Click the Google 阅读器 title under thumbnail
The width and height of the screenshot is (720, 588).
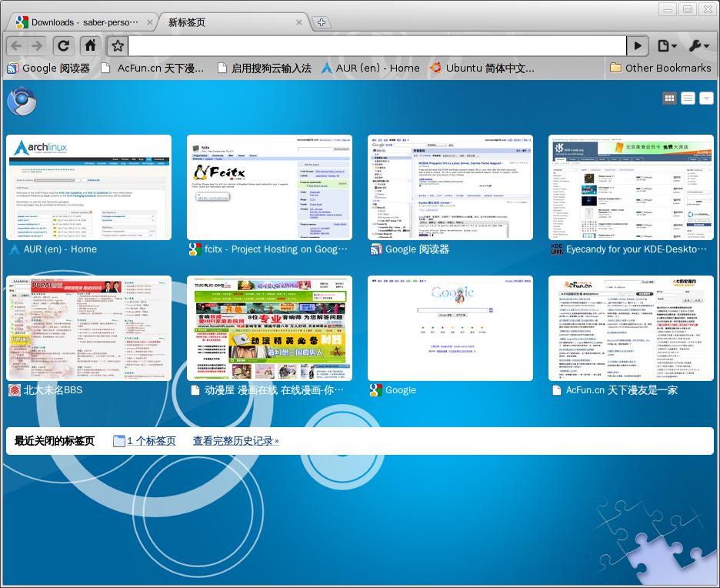[x=417, y=249]
